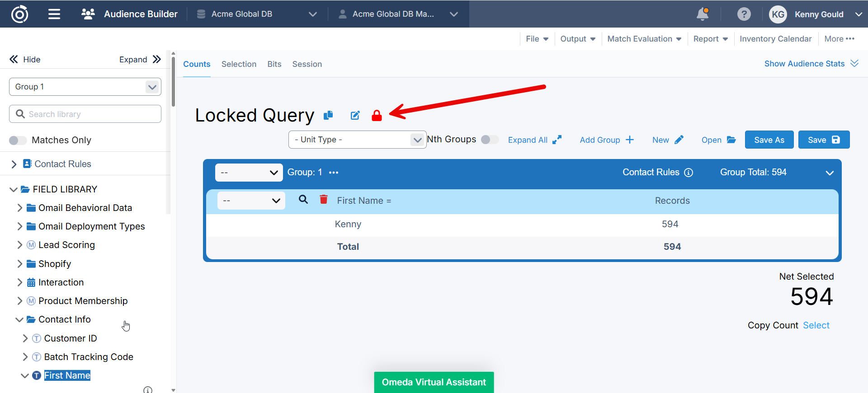This screenshot has height=393, width=868.
Task: Open the Match Evaluation menu
Action: tap(644, 39)
